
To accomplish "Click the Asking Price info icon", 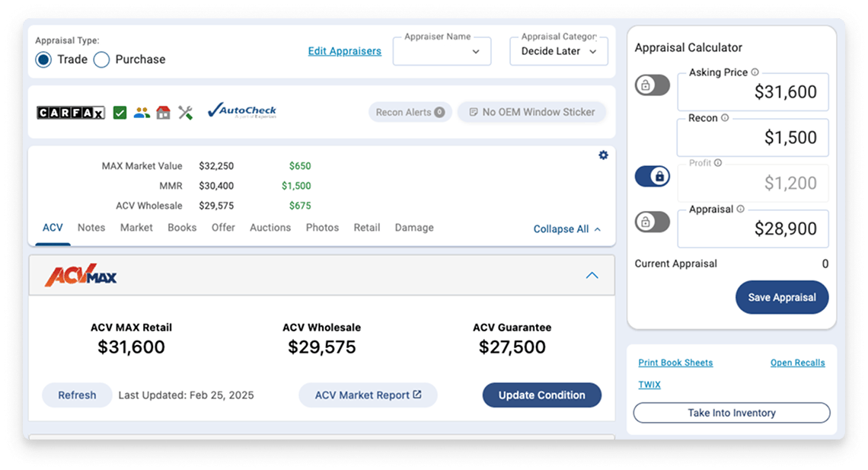I will [755, 72].
